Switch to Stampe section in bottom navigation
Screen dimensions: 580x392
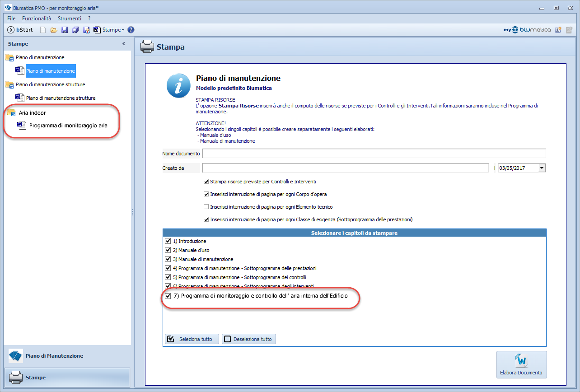coord(67,377)
